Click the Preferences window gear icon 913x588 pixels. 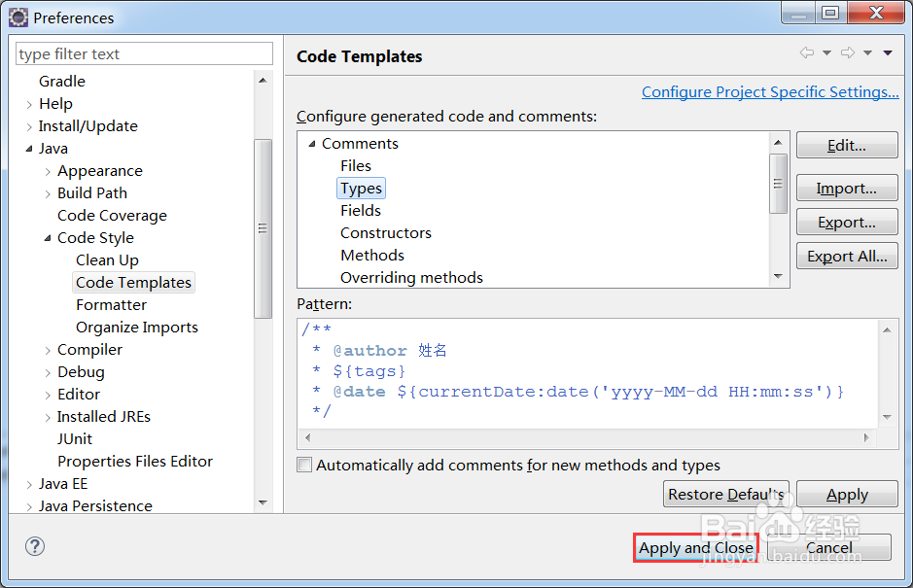(x=18, y=17)
